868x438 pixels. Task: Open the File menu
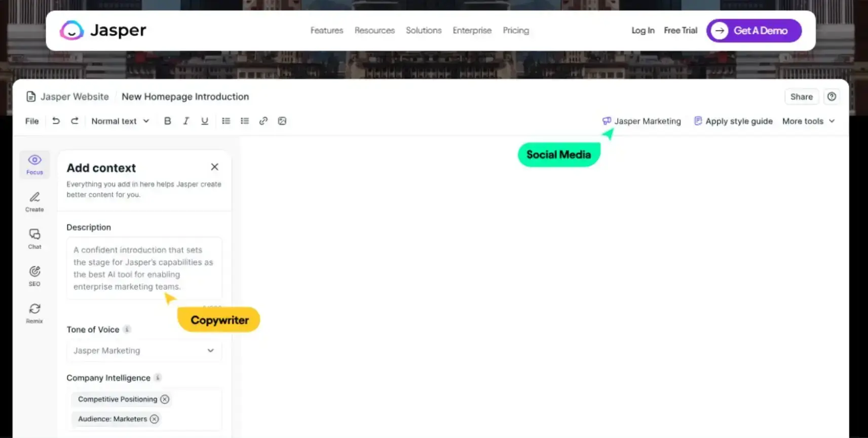pyautogui.click(x=32, y=121)
